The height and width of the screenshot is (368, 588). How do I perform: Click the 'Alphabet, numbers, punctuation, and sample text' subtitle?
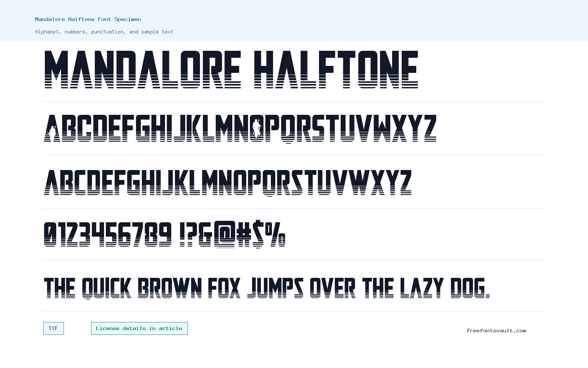[104, 32]
